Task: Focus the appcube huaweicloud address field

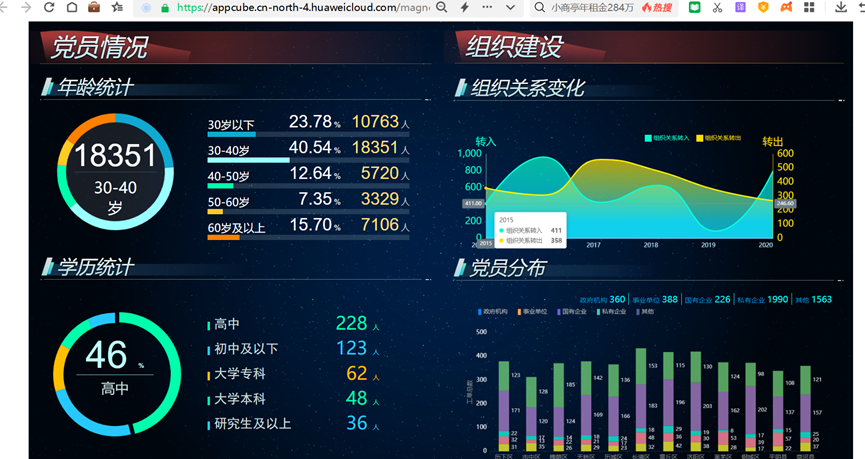Action: pyautogui.click(x=302, y=8)
